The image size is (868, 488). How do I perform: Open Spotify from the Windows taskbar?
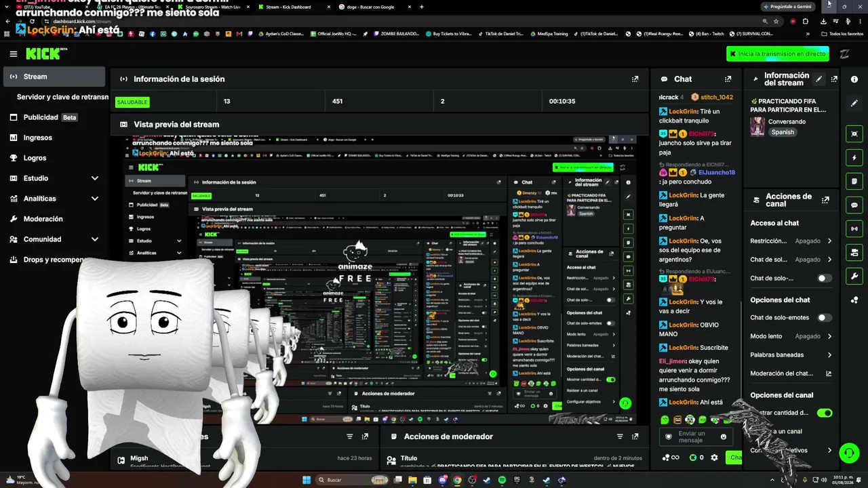coord(502,480)
